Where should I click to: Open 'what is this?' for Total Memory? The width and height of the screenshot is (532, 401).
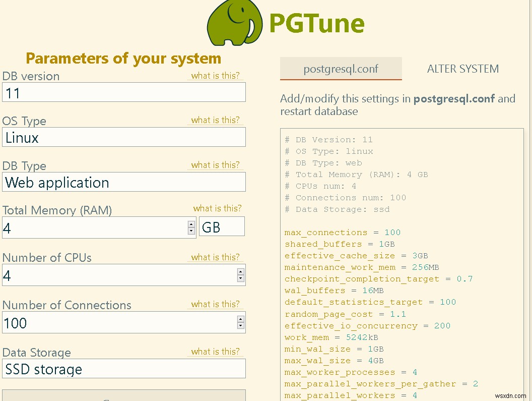218,208
